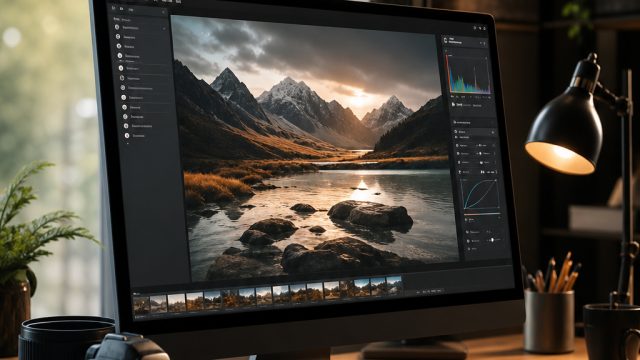Click the third circular icon in the left panel list
This screenshot has width=640, height=360.
pos(119,46)
